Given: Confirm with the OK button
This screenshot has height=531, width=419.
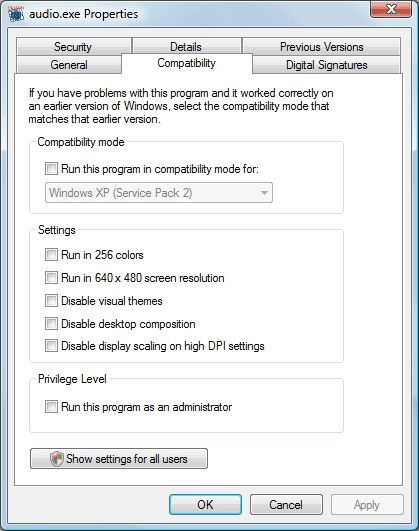Looking at the screenshot, I should 205,505.
